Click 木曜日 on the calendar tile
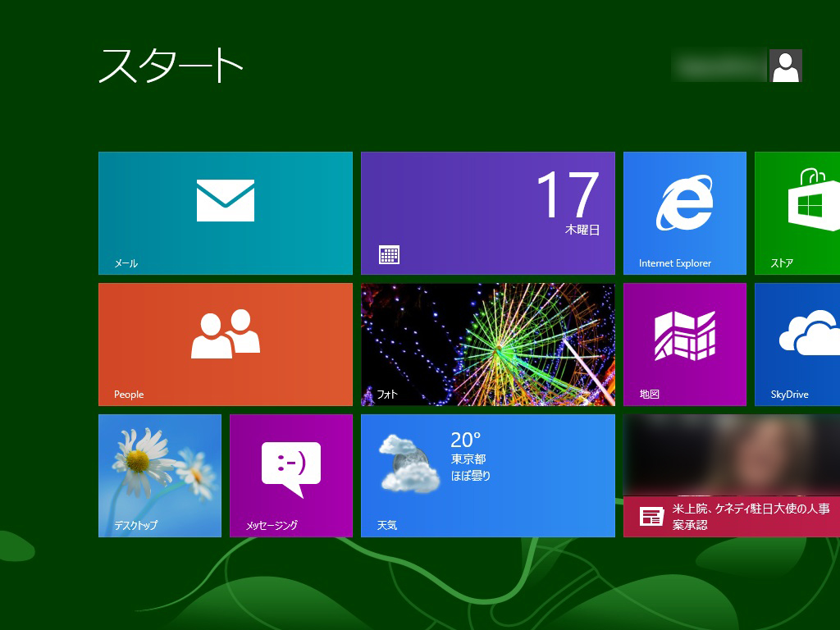Screen dimensions: 840x630 tap(582, 230)
